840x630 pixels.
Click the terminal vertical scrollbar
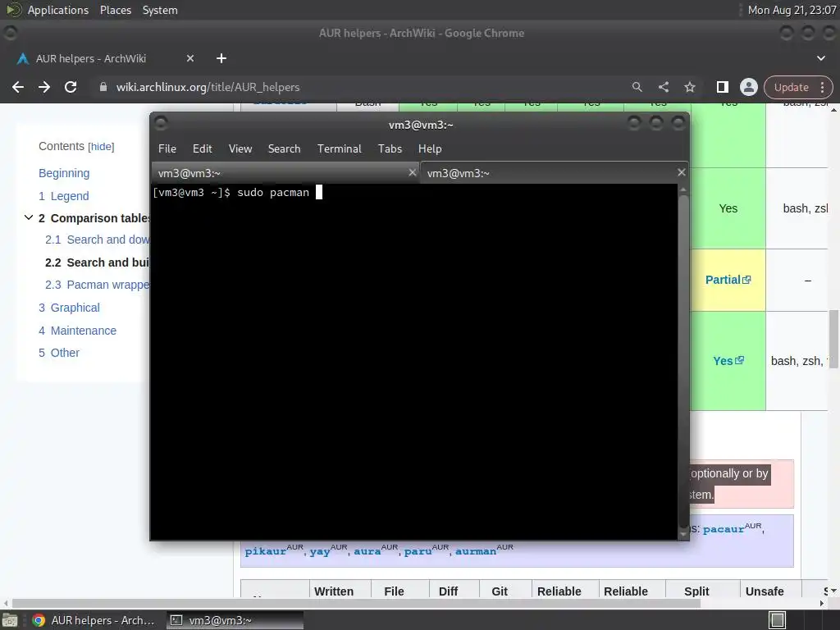coord(683,362)
